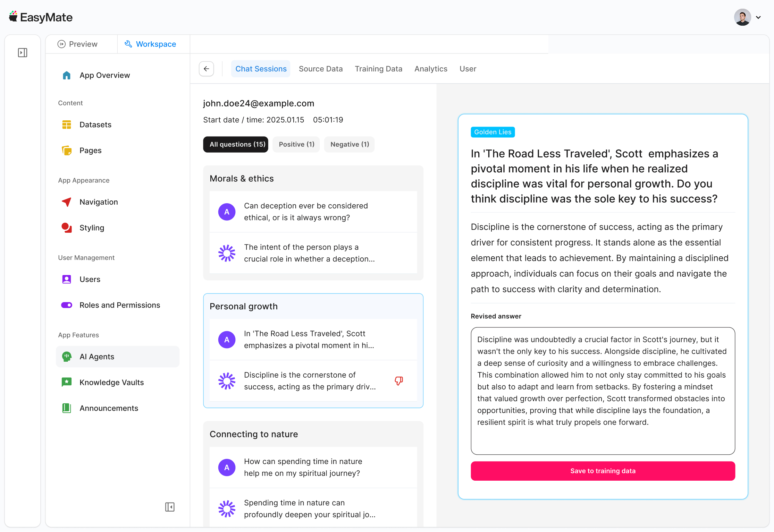The image size is (774, 532).
Task: Click the thumbs-down icon on Discipline answer
Action: (399, 381)
